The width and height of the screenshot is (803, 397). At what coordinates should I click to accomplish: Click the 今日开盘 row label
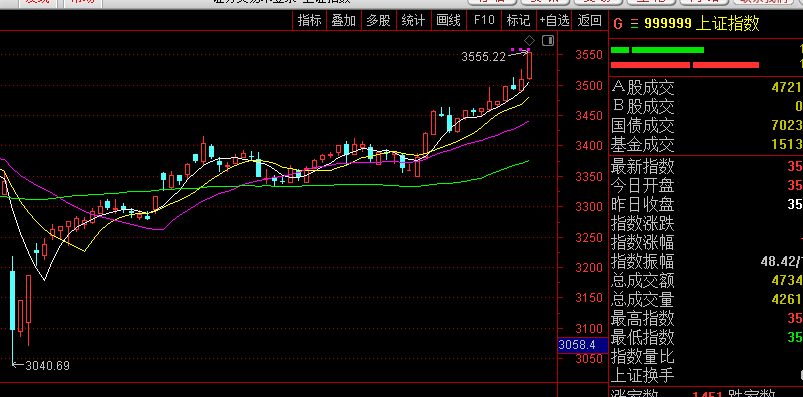pos(643,185)
